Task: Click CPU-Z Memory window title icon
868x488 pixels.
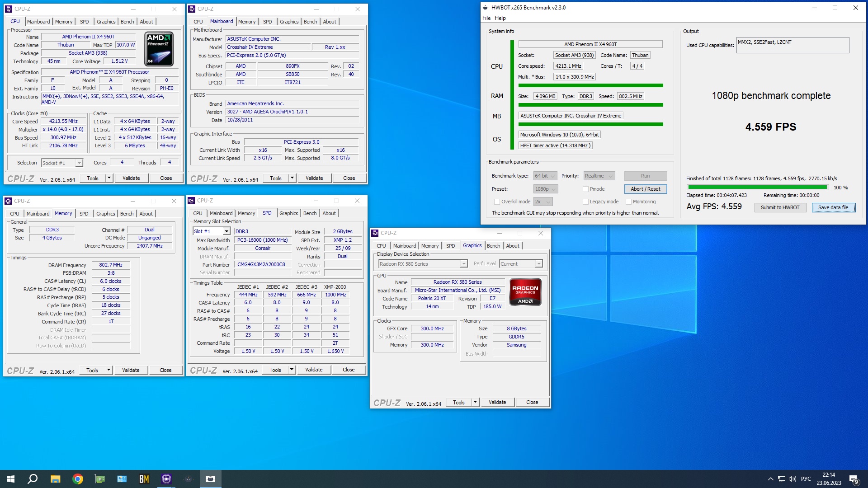Action: 8,201
